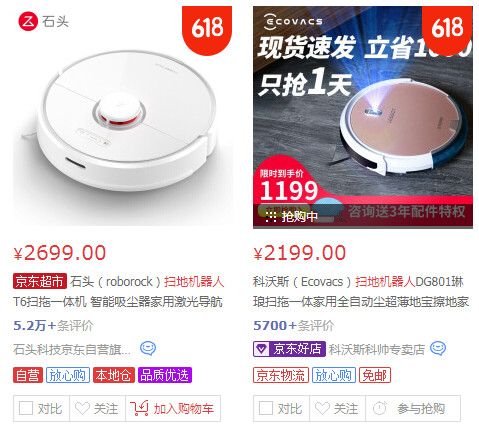Tick the 对比 checkbox for Ecovacs DG801

point(266,408)
